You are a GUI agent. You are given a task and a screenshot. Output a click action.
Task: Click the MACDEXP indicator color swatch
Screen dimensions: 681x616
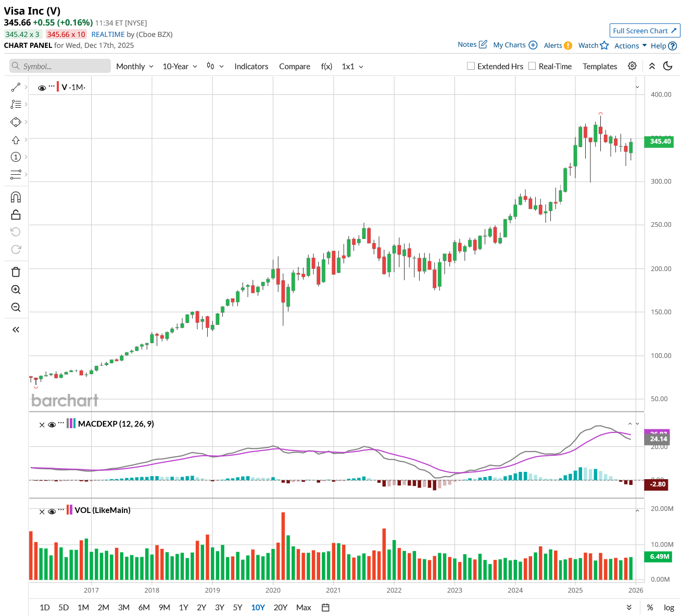71,423
